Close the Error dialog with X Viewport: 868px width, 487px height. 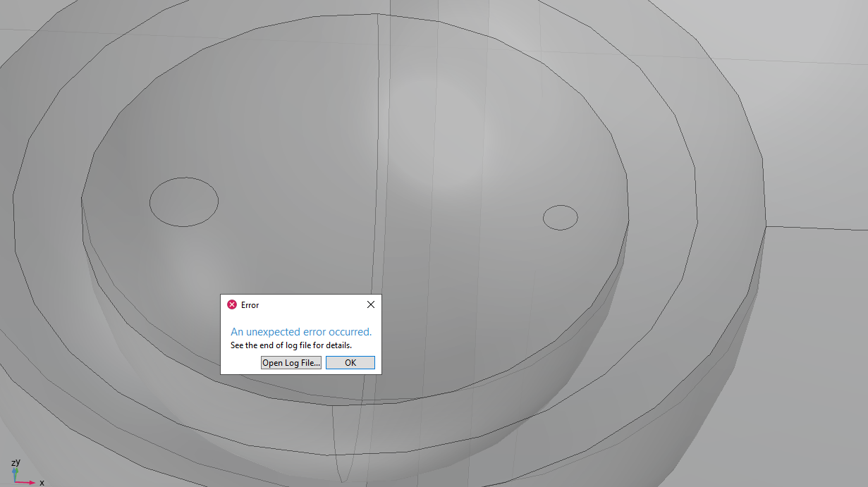[x=371, y=304]
